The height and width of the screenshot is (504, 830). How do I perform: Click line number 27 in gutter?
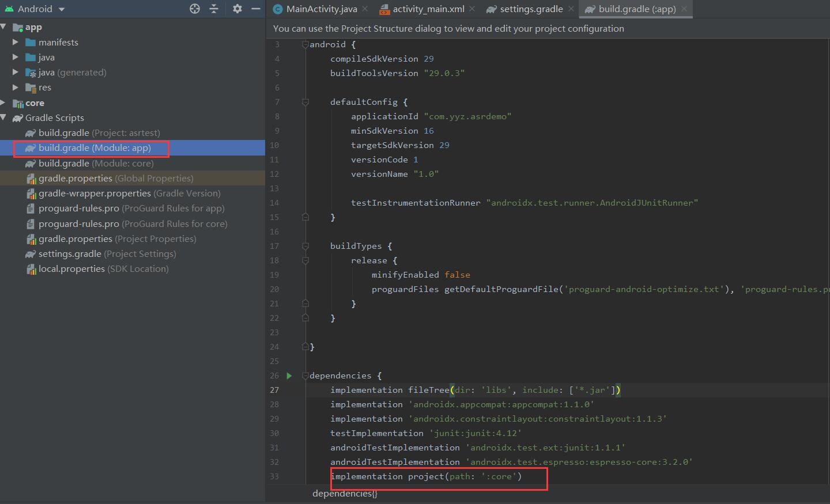274,390
